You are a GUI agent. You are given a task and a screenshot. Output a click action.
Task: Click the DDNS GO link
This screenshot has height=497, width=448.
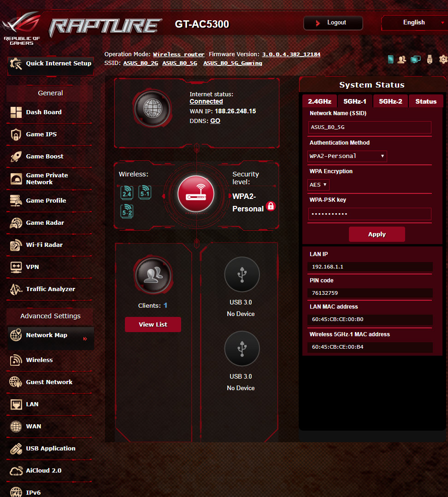[x=215, y=121]
